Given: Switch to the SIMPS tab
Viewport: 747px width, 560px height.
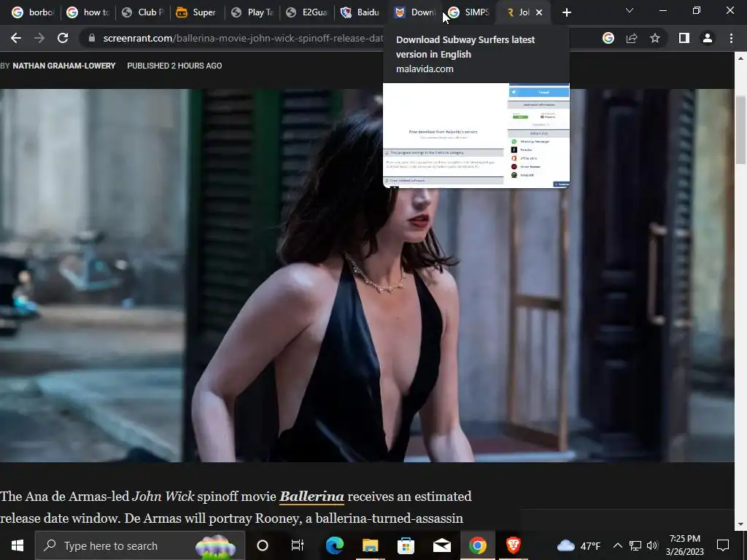Looking at the screenshot, I should coord(470,12).
